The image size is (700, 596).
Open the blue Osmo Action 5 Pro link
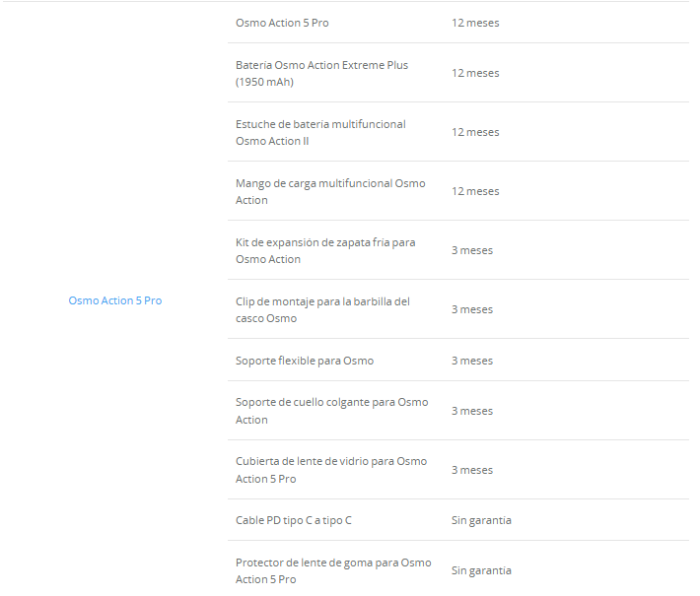pos(115,300)
